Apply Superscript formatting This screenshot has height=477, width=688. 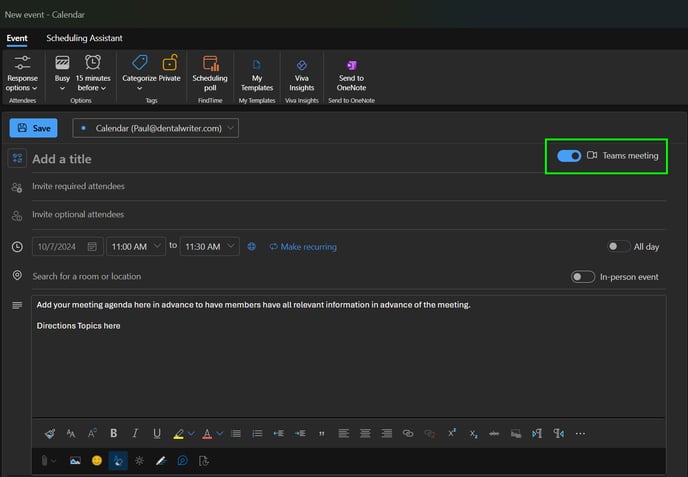point(452,433)
